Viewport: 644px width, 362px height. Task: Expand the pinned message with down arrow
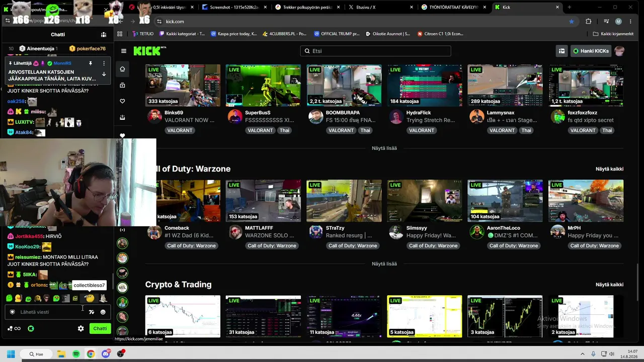(x=104, y=74)
